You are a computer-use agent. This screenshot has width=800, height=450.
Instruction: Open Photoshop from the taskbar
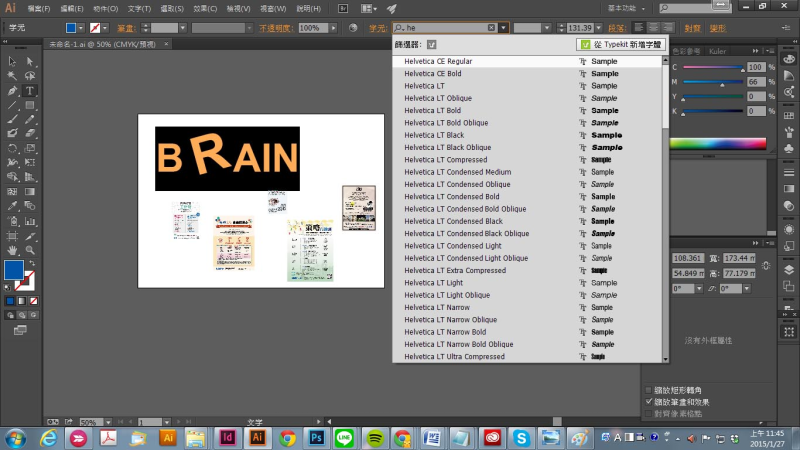click(x=316, y=438)
